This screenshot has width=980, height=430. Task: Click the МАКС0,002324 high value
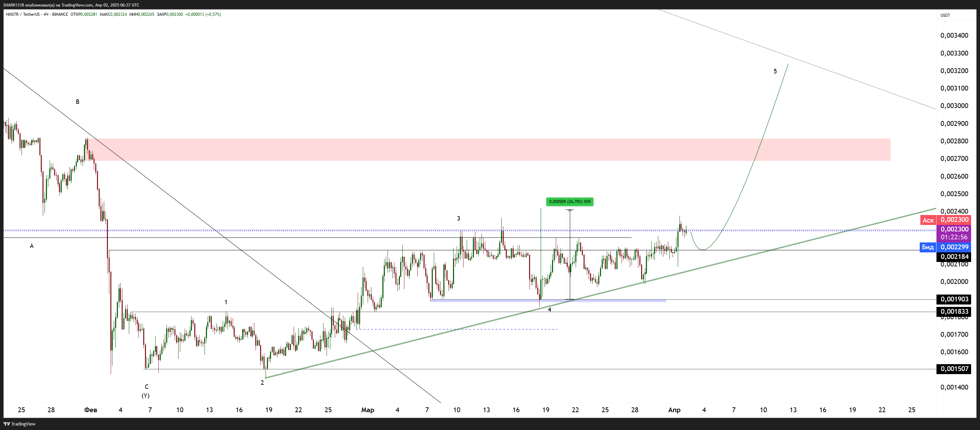point(113,14)
